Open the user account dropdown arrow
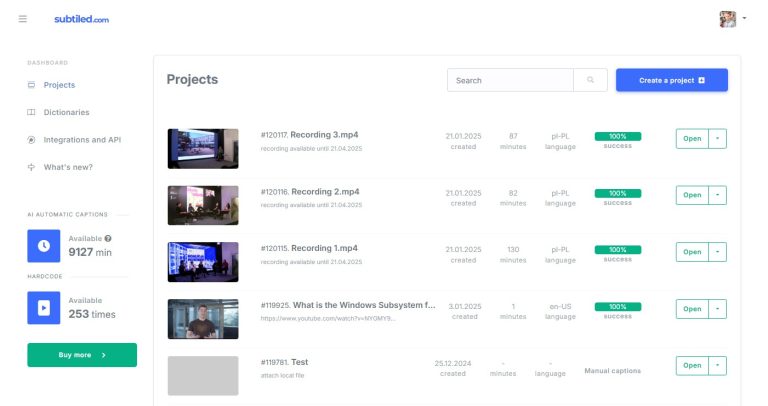This screenshot has width=768, height=406. (745, 19)
